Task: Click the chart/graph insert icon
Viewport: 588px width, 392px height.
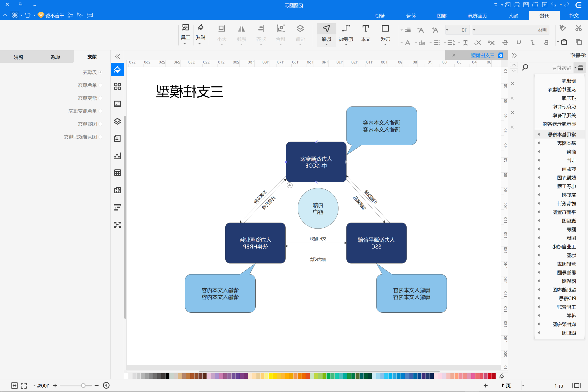Action: [117, 157]
